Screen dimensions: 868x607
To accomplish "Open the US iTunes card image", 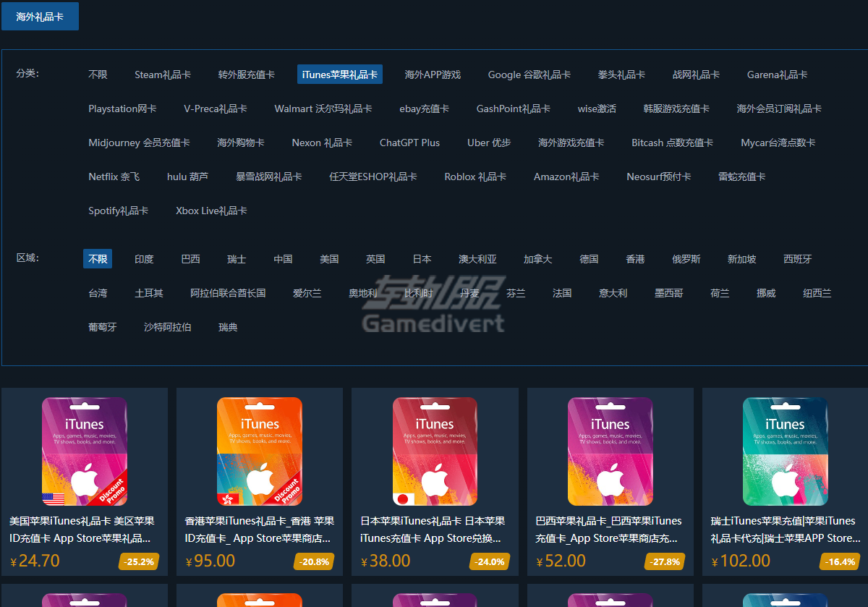I will click(84, 451).
